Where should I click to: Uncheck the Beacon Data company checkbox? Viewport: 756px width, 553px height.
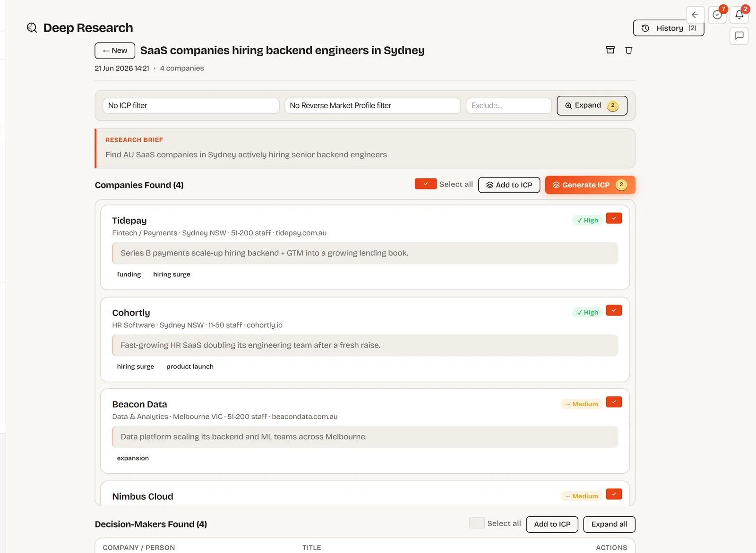point(614,402)
